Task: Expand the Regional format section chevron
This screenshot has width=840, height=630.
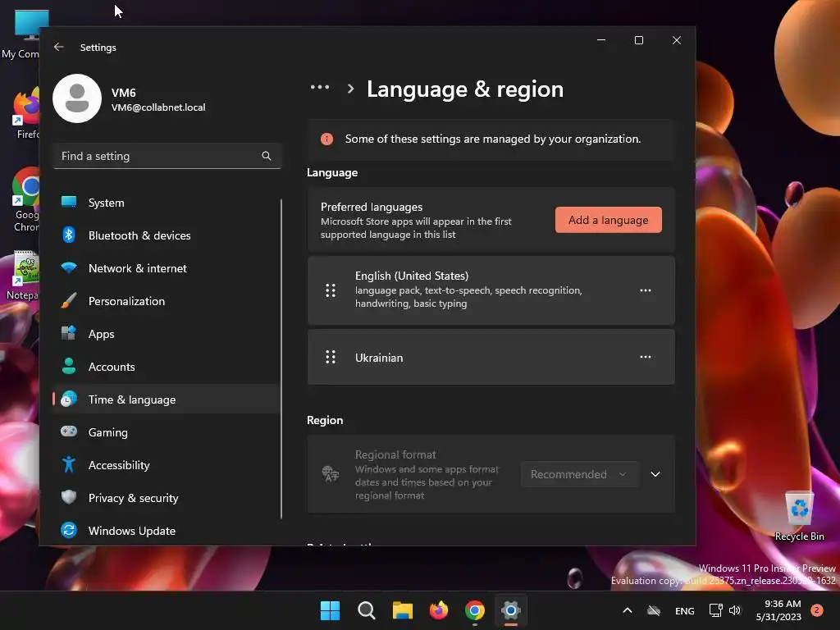Action: [x=655, y=474]
